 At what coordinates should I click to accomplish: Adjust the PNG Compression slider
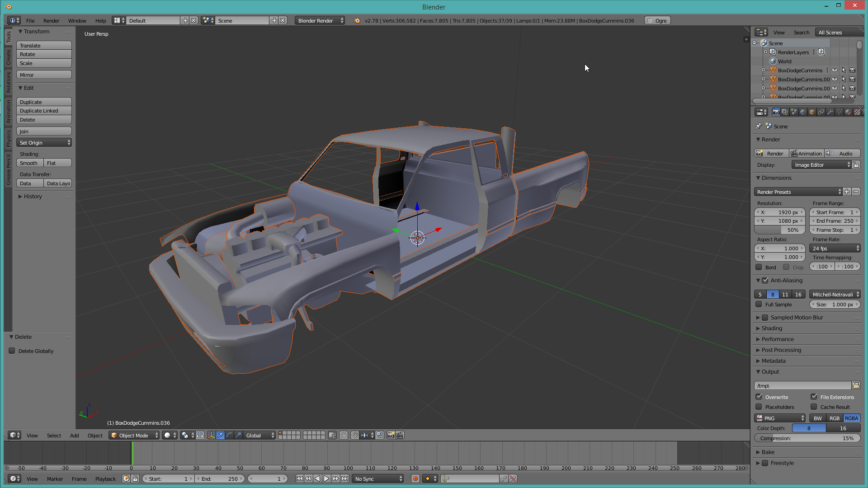click(807, 438)
